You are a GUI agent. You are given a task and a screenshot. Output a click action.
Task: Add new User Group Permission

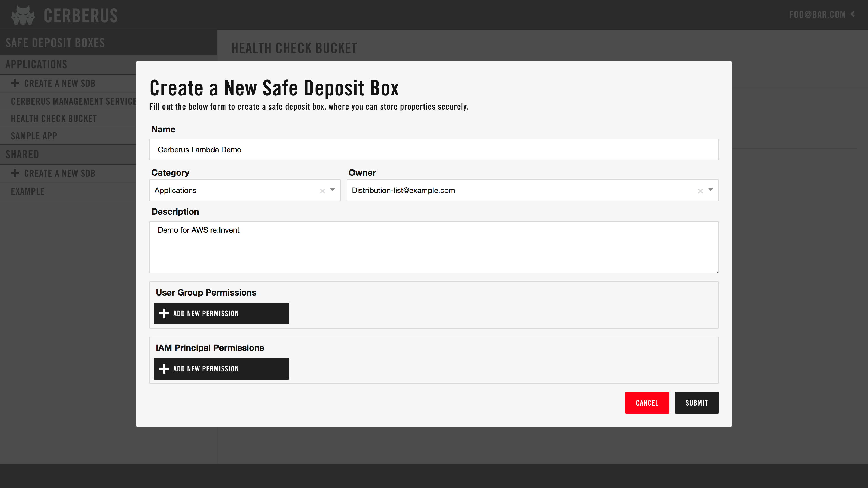tap(221, 314)
